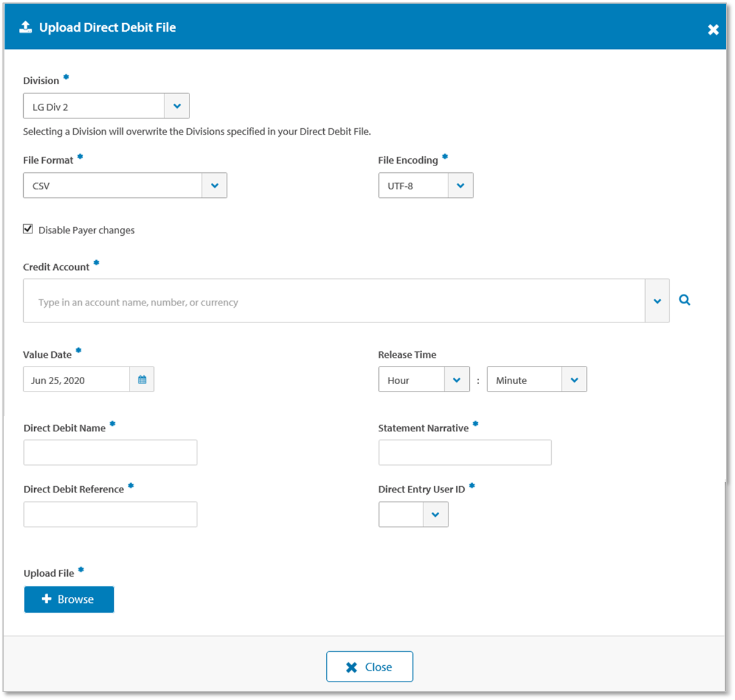Click the Statement Narrative text box
Viewport: 735px width, 700px height.
464,453
